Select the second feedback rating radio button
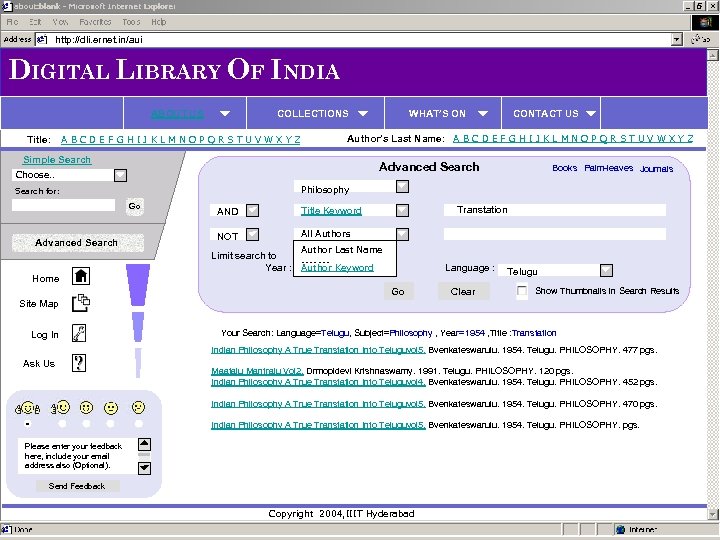Image resolution: width=720 pixels, height=540 pixels. click(x=62, y=423)
